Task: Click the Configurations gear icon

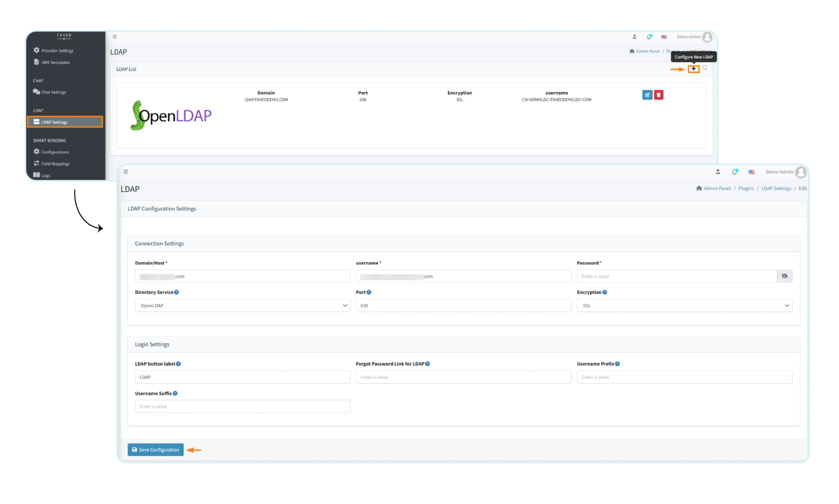Action: click(36, 151)
